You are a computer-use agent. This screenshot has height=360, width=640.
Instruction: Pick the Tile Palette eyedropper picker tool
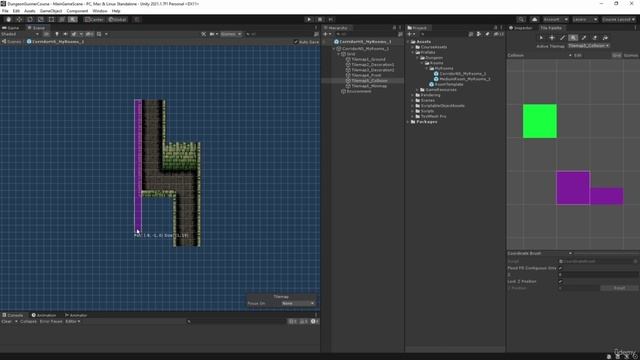click(x=584, y=38)
